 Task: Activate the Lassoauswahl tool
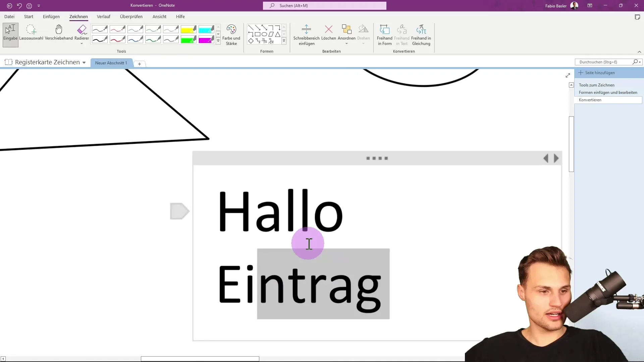31,33
